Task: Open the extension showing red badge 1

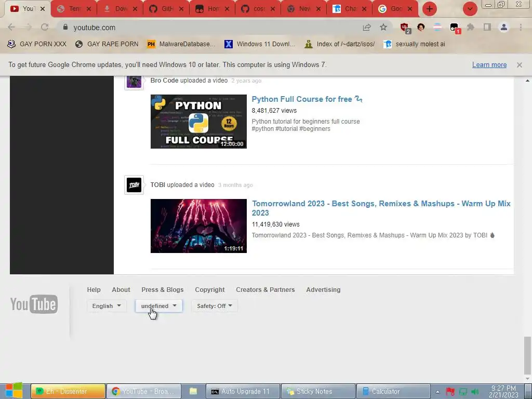Action: [x=455, y=28]
